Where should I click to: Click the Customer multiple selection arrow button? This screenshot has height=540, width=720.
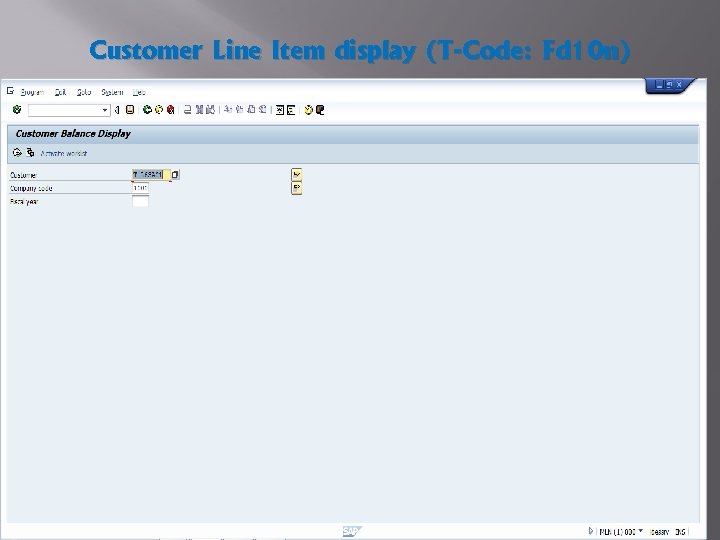pos(297,174)
